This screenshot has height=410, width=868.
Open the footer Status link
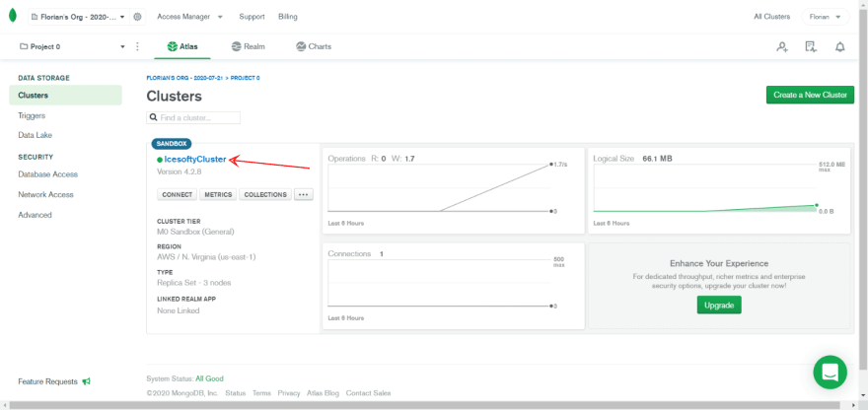tap(236, 393)
